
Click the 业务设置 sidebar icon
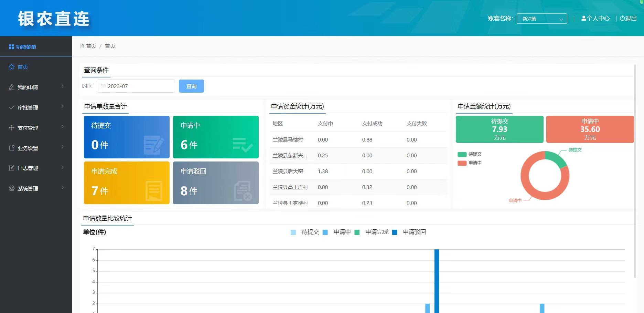[x=11, y=148]
